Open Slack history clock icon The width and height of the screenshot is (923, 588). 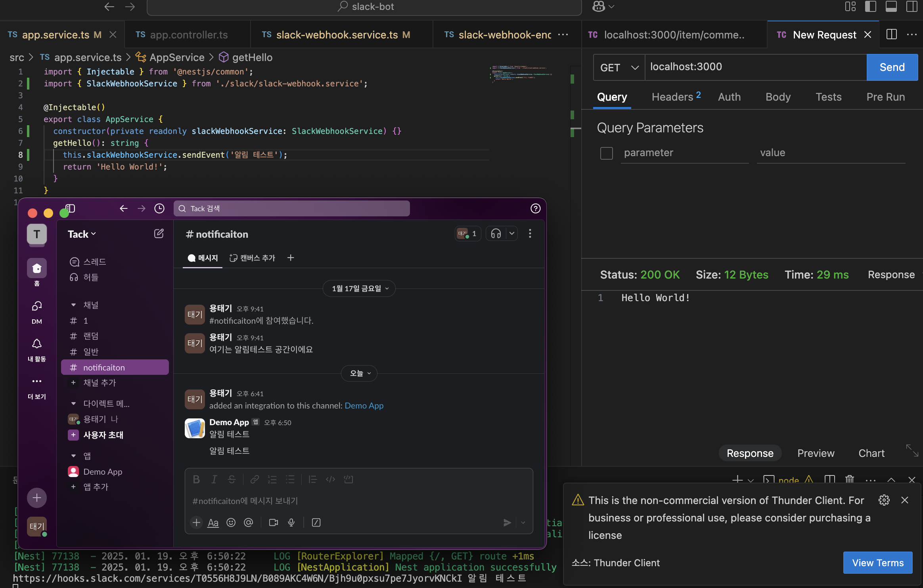(159, 208)
